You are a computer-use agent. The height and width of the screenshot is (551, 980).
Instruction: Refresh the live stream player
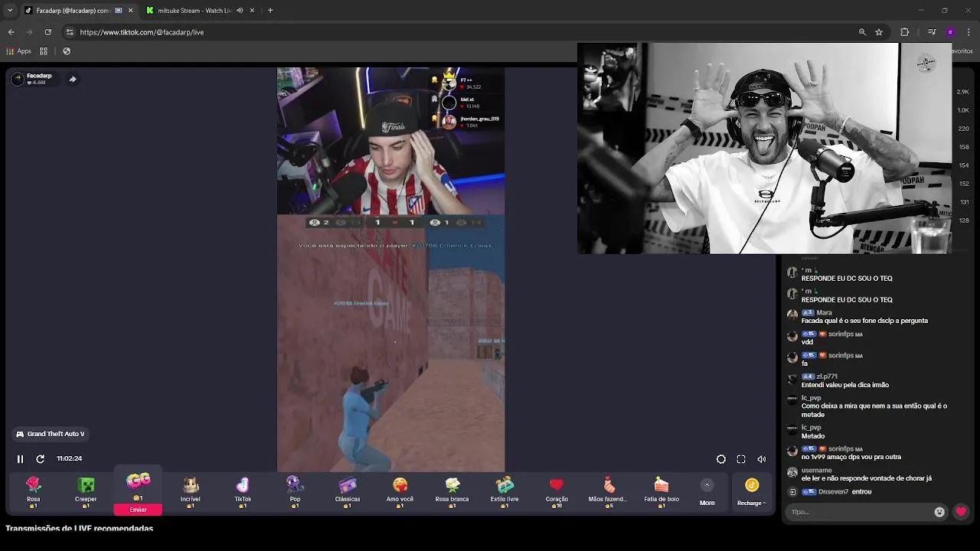[x=40, y=459]
